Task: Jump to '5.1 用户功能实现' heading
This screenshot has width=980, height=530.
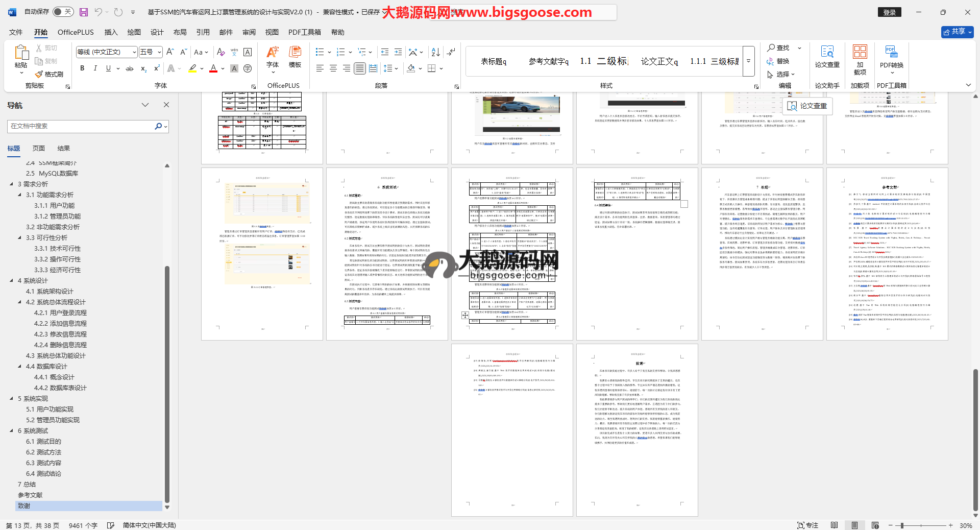Action: click(x=50, y=409)
